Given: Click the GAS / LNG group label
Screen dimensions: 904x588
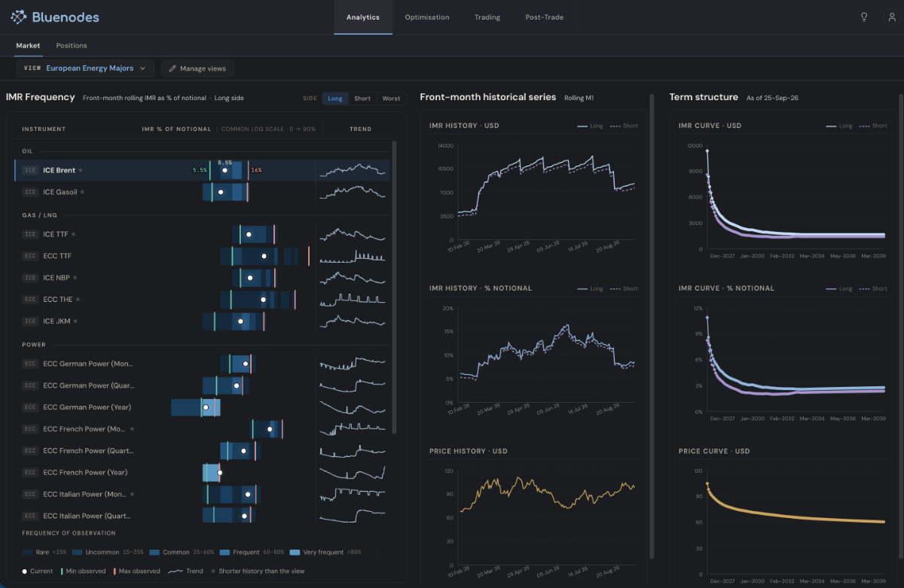Looking at the screenshot, I should click(38, 215).
